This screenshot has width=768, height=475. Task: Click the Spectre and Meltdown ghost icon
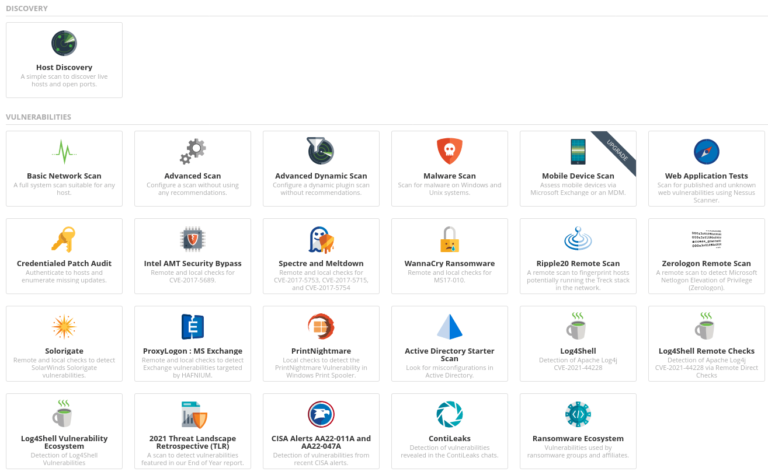321,239
